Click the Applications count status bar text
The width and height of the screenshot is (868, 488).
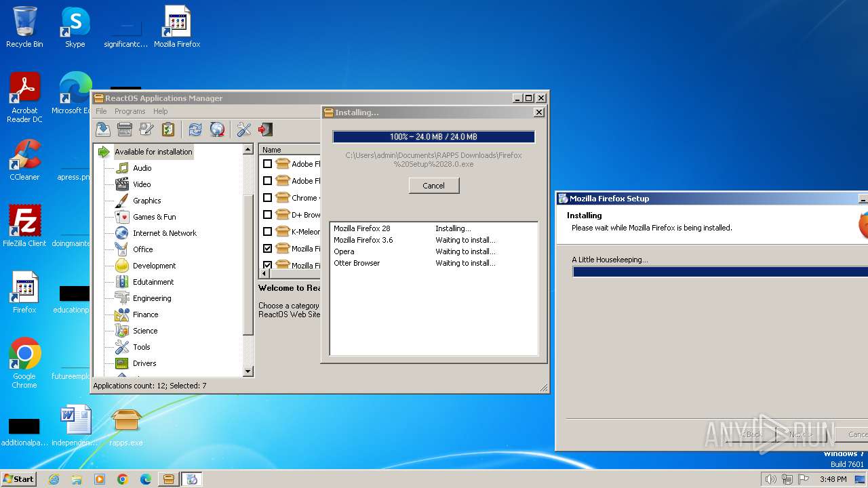(x=150, y=386)
